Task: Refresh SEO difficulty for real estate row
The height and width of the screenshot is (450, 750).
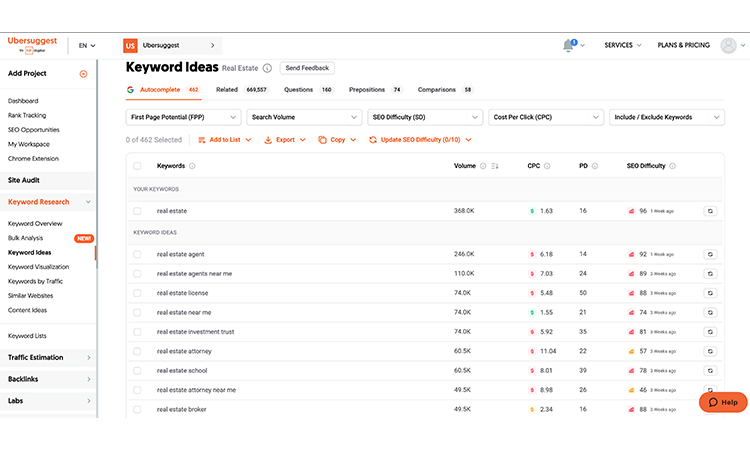Action: click(x=710, y=211)
